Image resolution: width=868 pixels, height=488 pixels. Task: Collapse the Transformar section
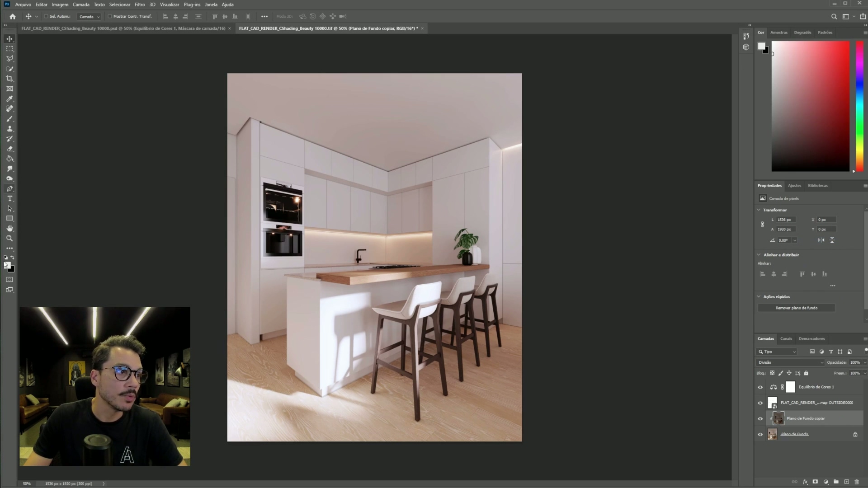759,210
